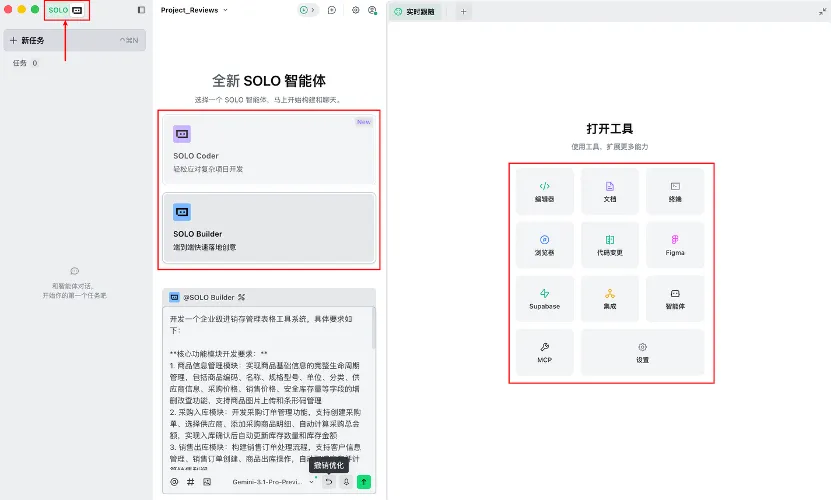Image resolution: width=832 pixels, height=500 pixels.
Task: Open the new chat bubble icon
Action: click(x=332, y=10)
